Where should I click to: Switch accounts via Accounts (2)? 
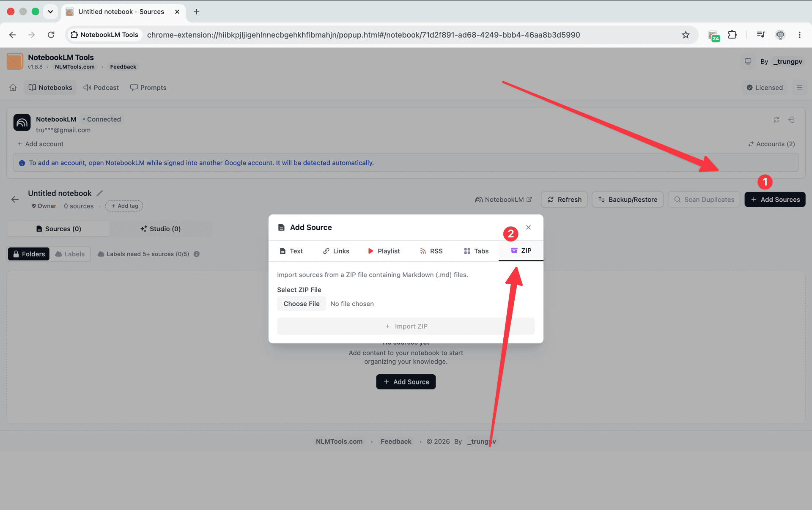[771, 144]
